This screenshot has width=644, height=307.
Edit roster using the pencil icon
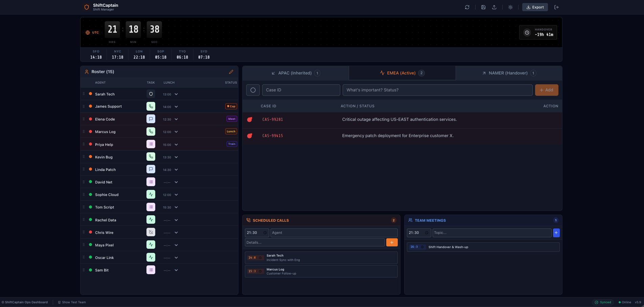[231, 72]
